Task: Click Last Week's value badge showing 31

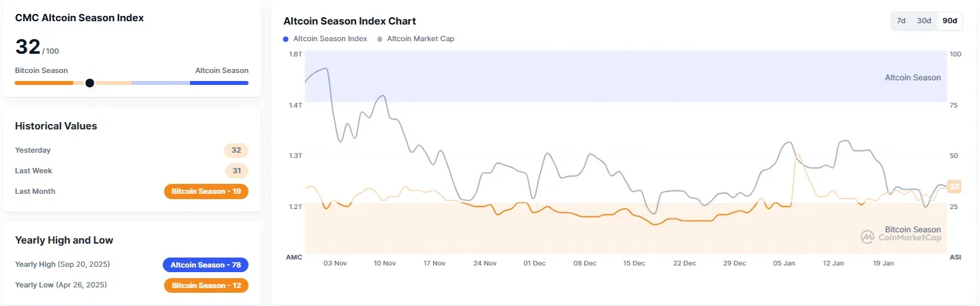Action: click(236, 171)
